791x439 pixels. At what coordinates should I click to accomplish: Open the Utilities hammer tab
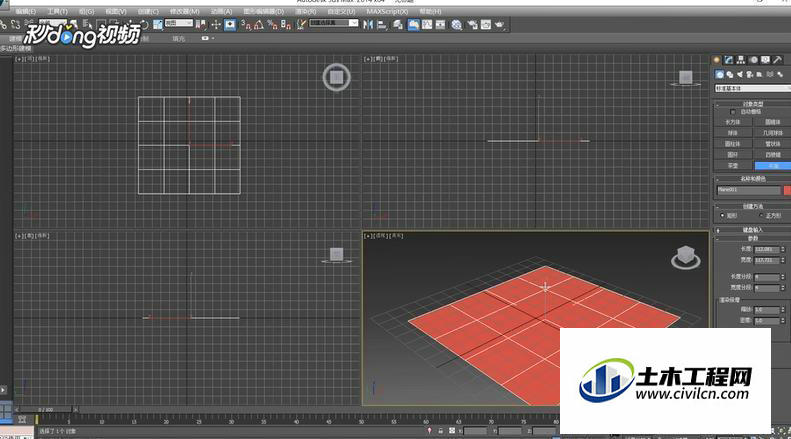point(777,60)
